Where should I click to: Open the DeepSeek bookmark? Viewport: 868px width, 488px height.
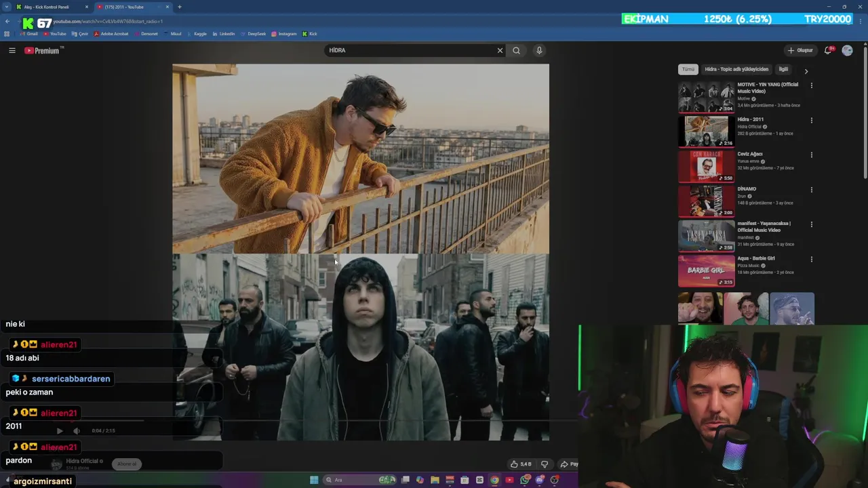(x=253, y=34)
